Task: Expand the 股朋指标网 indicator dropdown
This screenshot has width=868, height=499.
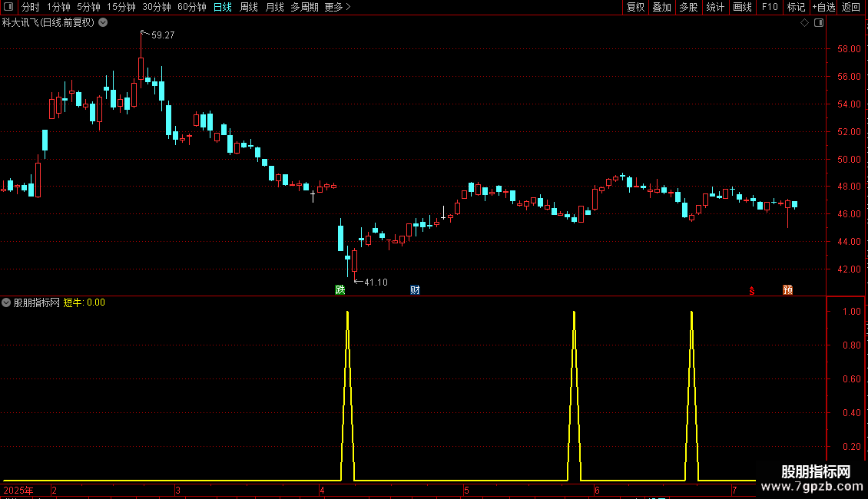Action: coord(6,302)
